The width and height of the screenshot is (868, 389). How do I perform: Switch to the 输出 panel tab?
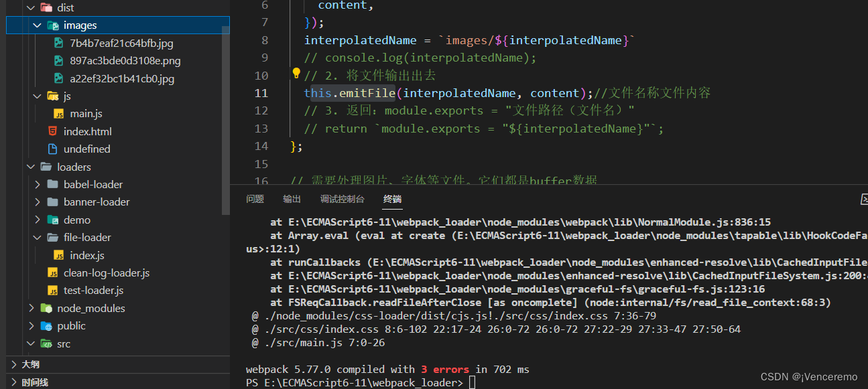tap(291, 199)
